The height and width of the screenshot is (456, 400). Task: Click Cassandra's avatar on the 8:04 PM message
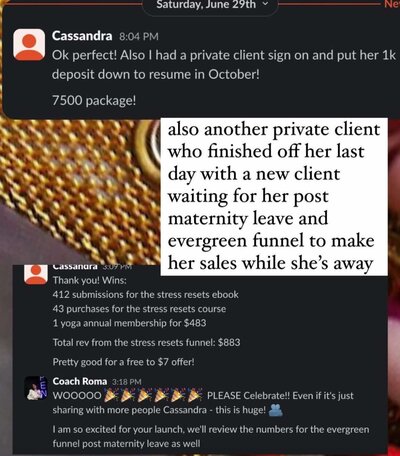29,44
